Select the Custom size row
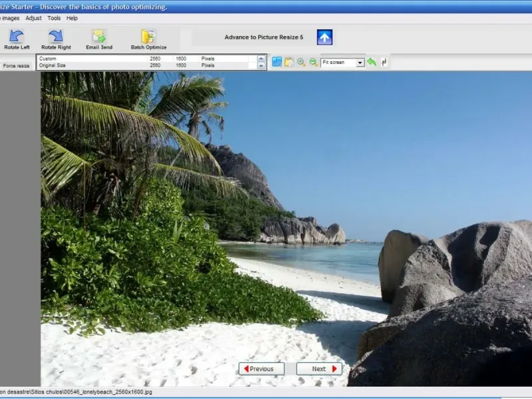The width and height of the screenshot is (532, 399). coord(146,59)
